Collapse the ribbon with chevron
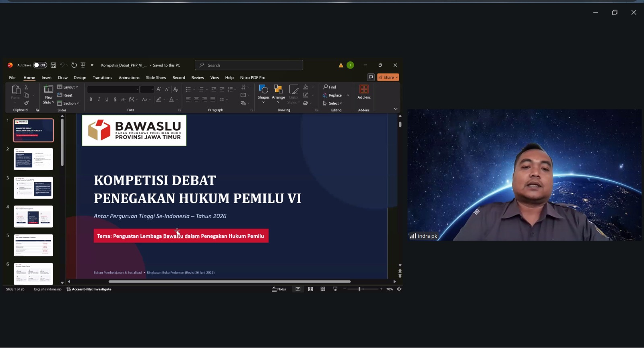 pyautogui.click(x=396, y=109)
